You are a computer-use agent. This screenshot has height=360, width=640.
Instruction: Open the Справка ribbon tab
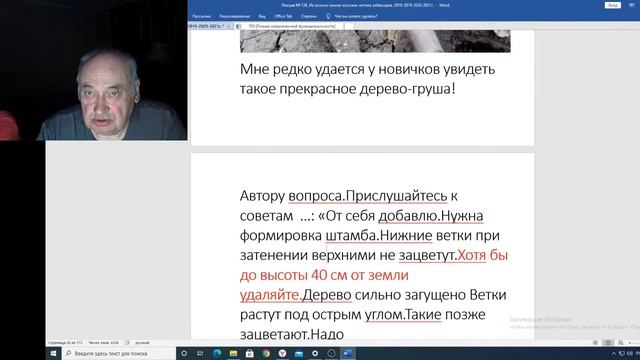(x=309, y=16)
